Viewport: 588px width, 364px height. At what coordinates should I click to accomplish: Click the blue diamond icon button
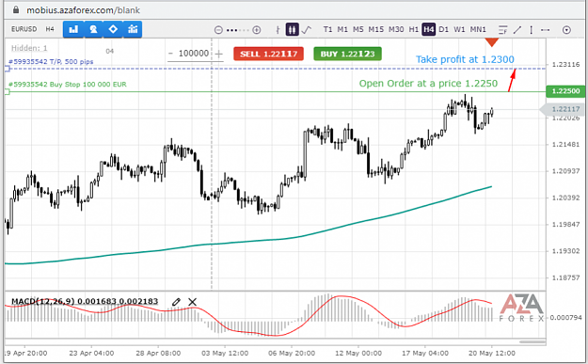(113, 29)
